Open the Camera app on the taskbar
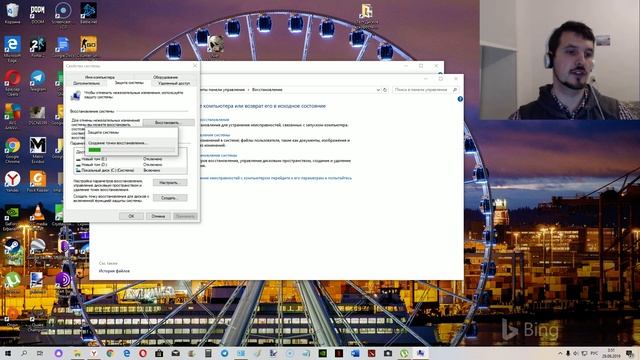Image resolution: width=640 pixels, height=360 pixels. tap(387, 353)
